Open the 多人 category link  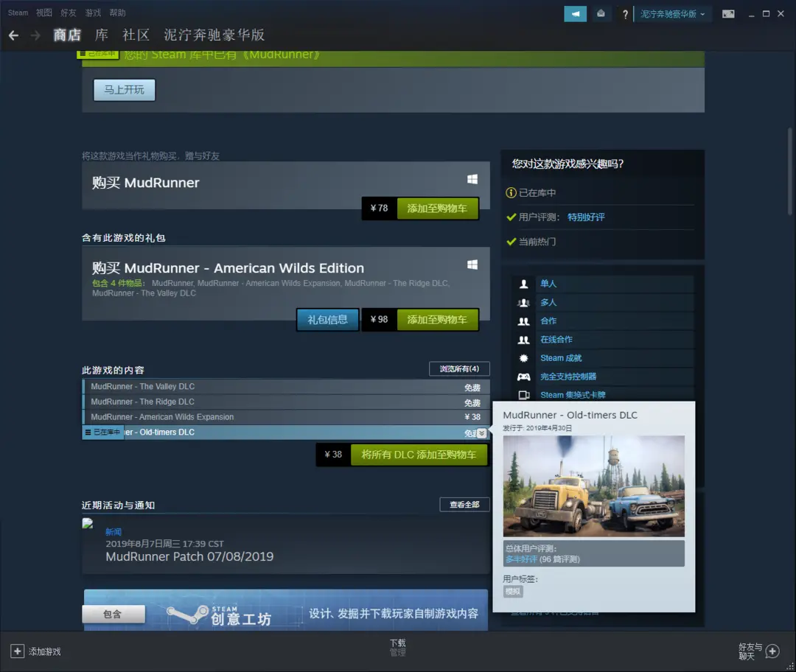(548, 303)
